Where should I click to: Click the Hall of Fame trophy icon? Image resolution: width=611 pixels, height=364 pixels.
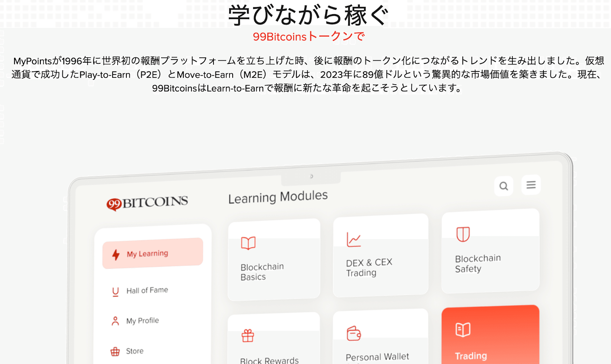tap(115, 292)
